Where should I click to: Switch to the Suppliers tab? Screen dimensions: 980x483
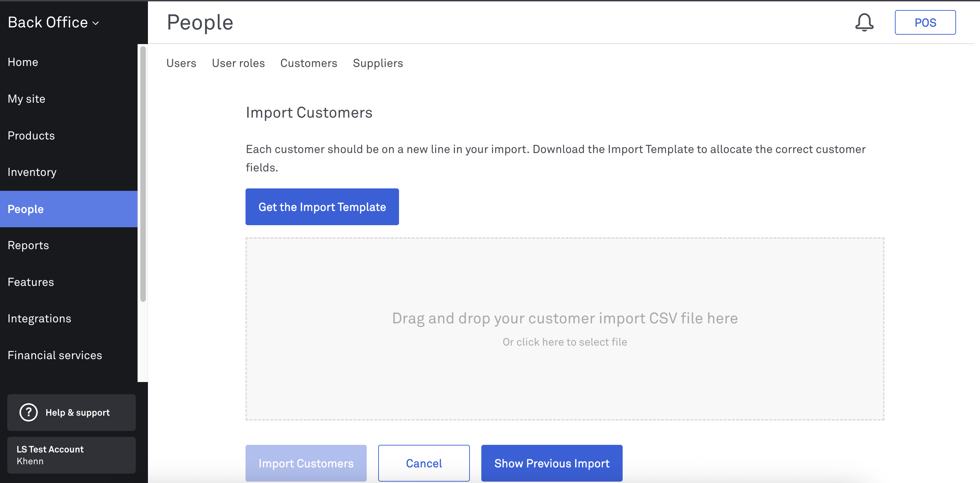click(378, 63)
